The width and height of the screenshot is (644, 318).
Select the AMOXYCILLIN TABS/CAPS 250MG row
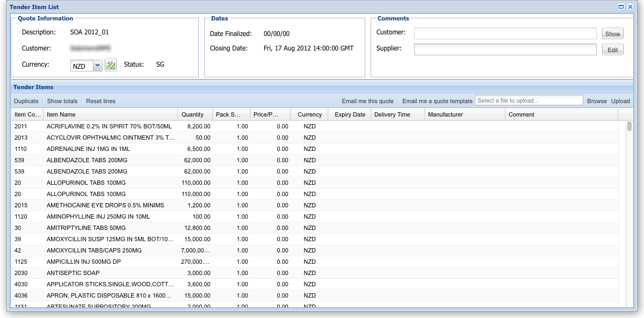tap(315, 250)
